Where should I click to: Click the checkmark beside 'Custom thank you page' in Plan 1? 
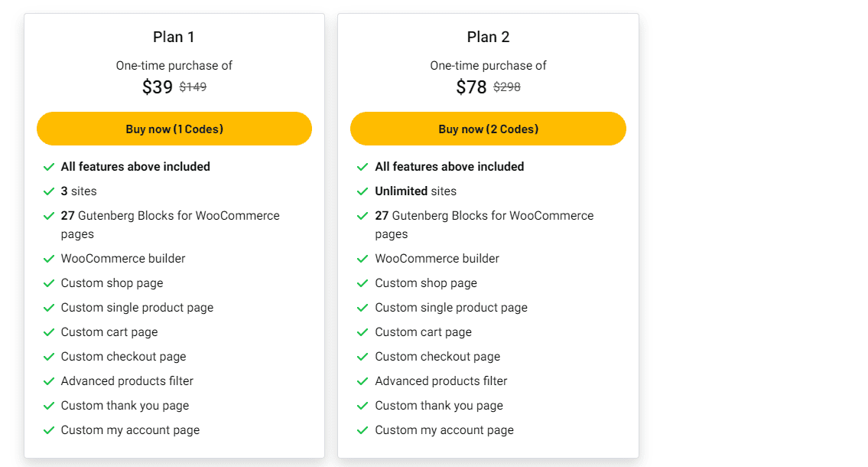[x=49, y=405]
